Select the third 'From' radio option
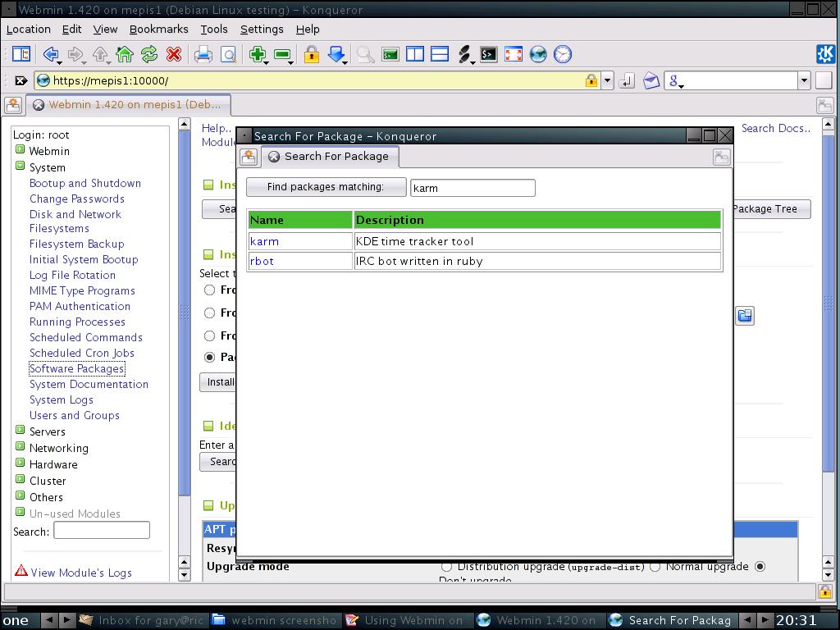Screen dimensions: 840x630 pos(209,336)
